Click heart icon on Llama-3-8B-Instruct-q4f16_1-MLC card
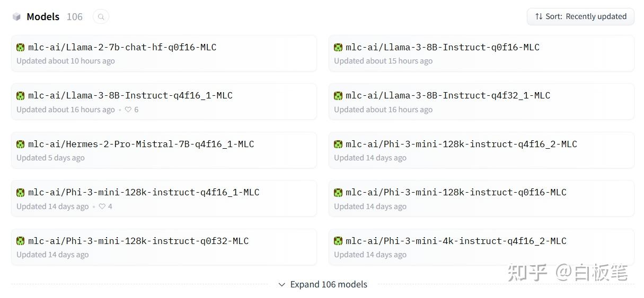Image resolution: width=644 pixels, height=298 pixels. click(x=128, y=110)
